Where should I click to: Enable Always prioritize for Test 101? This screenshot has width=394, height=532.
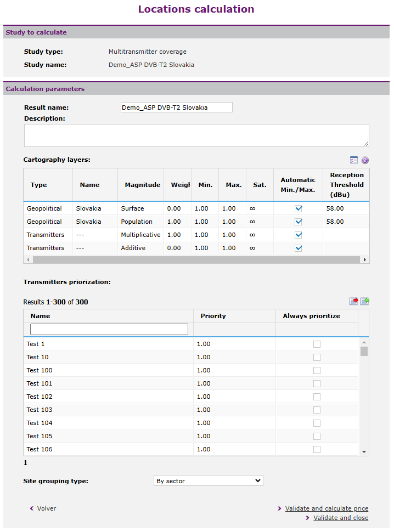pyautogui.click(x=317, y=384)
